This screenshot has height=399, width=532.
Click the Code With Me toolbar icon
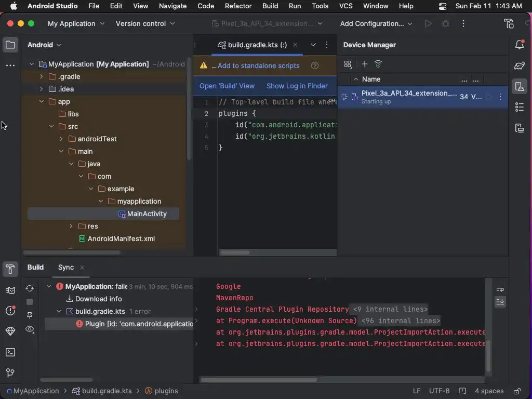509,23
